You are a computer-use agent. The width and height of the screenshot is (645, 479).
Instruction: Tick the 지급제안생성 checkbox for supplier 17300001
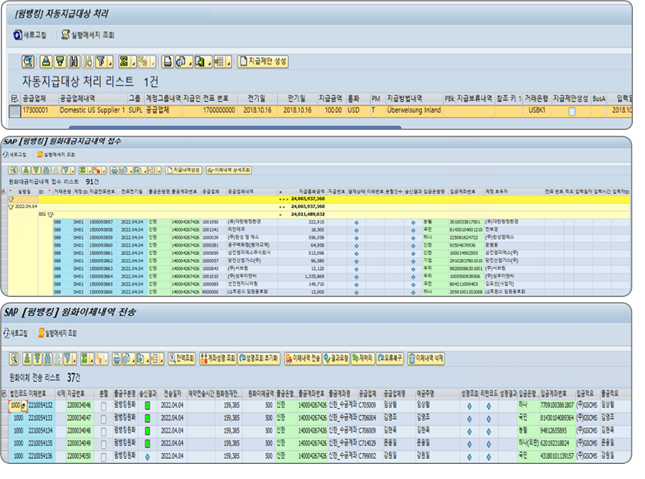click(x=571, y=111)
